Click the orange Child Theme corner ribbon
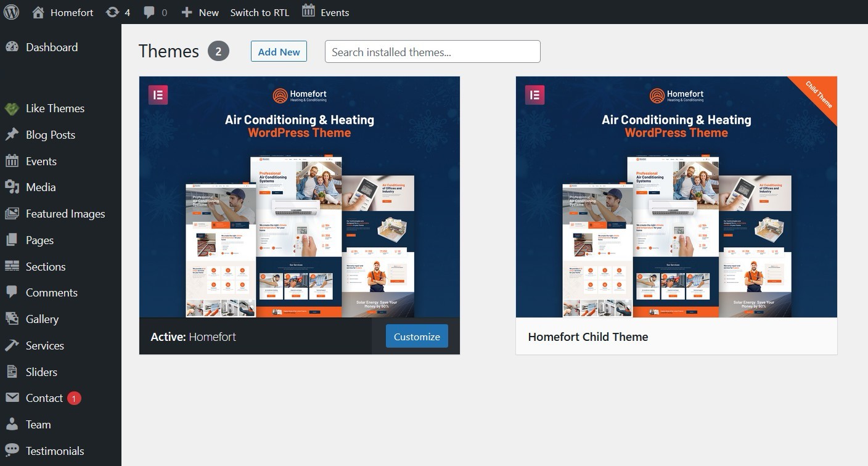868x466 pixels. [x=819, y=94]
